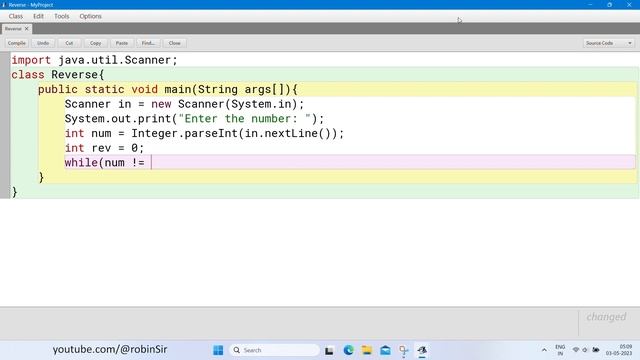This screenshot has height=360, width=640.
Task: Click the closing brace of class Reverse
Action: point(15,192)
